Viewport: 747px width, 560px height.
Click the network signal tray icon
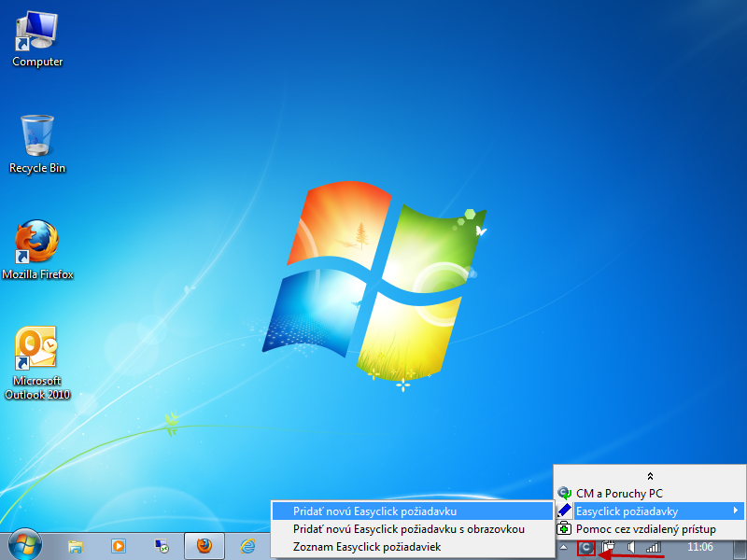653,547
